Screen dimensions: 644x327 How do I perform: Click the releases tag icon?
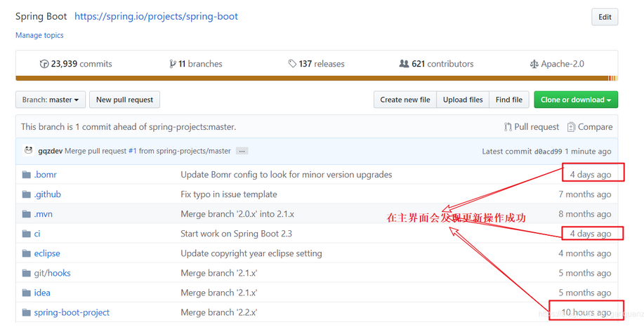pos(292,64)
